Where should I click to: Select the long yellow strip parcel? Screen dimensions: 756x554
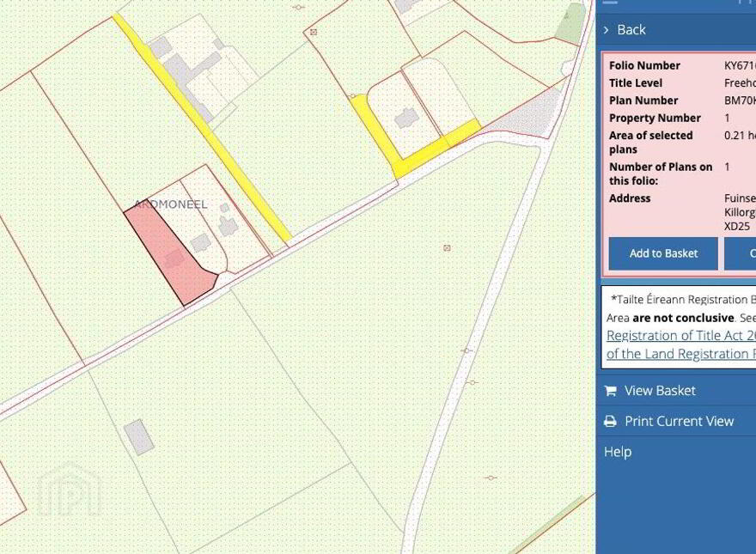[203, 128]
